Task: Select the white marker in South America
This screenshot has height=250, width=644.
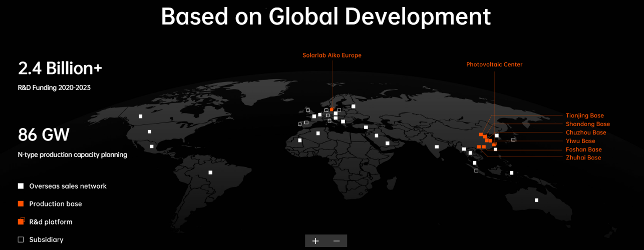Action: point(210,172)
